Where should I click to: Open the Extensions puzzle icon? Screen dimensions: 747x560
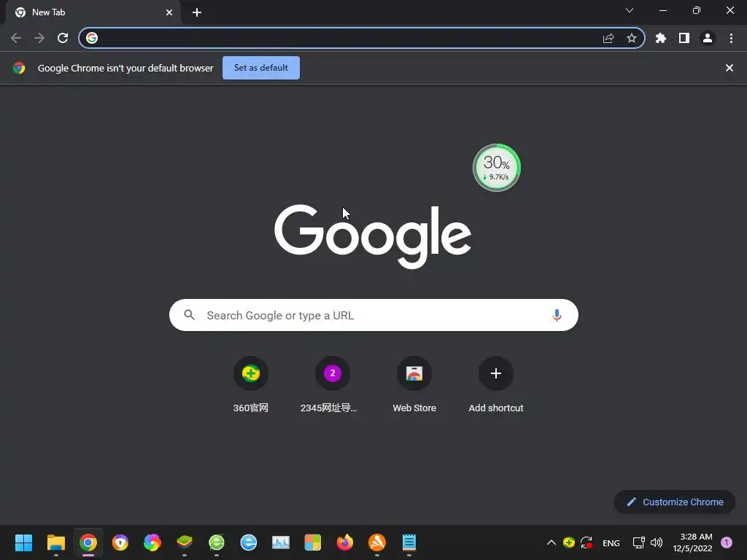point(661,38)
